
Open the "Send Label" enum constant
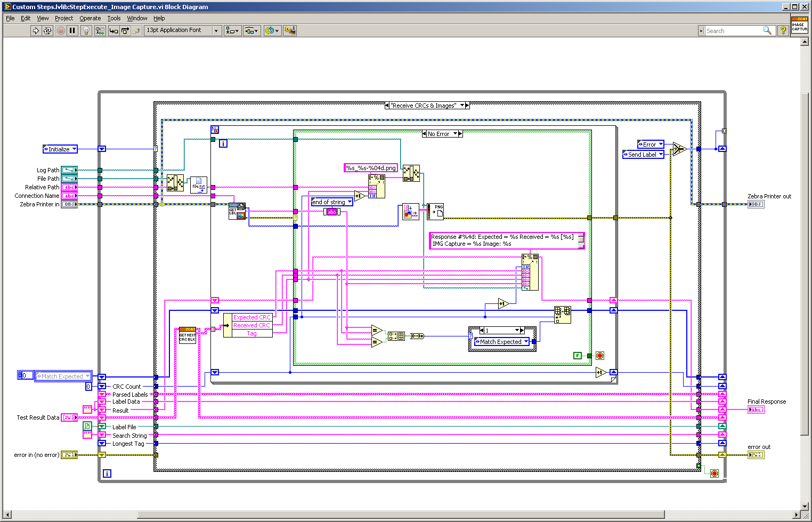click(643, 155)
